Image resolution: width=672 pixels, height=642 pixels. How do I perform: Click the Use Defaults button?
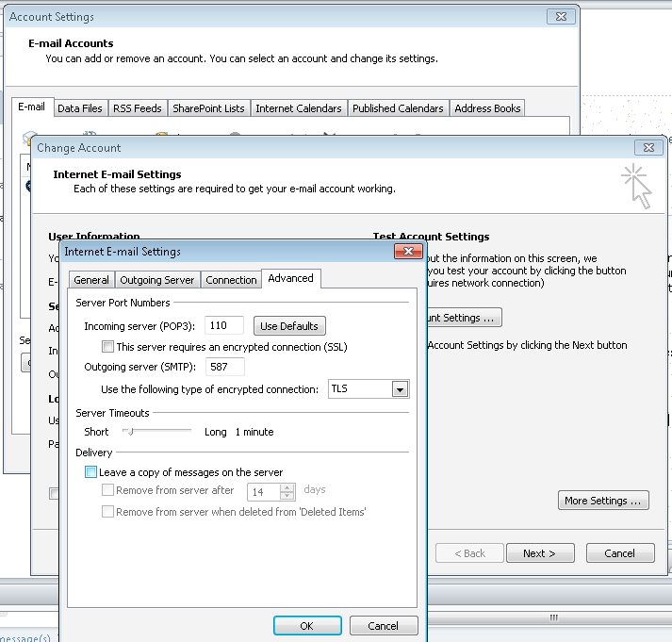[x=289, y=326]
